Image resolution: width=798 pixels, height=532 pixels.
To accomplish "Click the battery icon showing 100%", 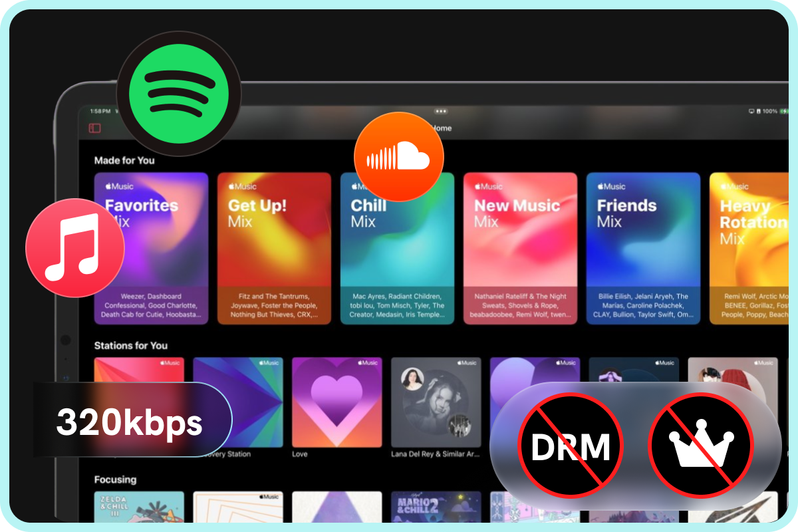I will 783,112.
